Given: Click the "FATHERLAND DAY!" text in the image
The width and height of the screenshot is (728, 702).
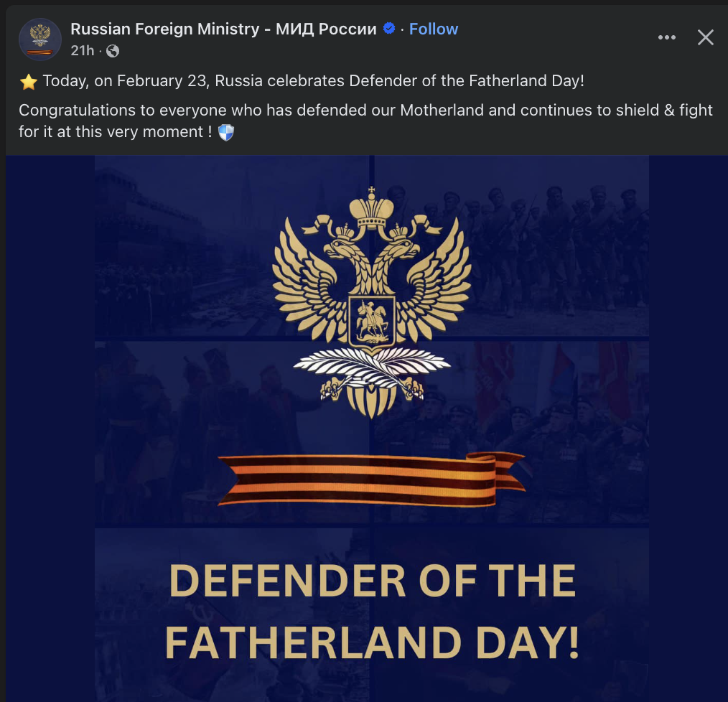Looking at the screenshot, I should (x=372, y=642).
